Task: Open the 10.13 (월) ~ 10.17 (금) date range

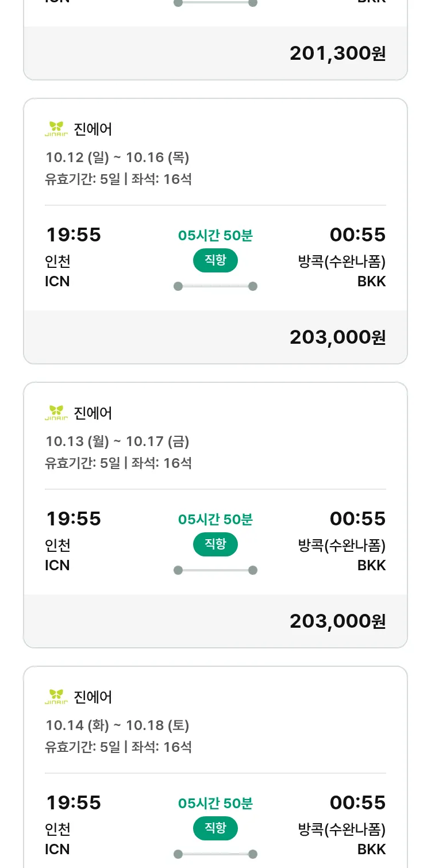Action: coord(117,441)
